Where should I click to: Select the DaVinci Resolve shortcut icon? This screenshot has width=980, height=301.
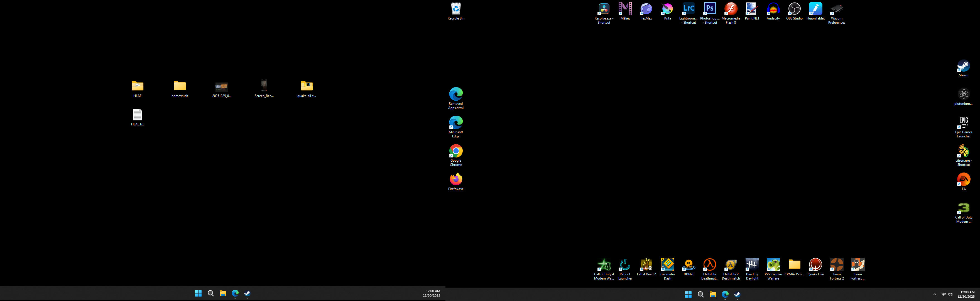click(x=604, y=9)
